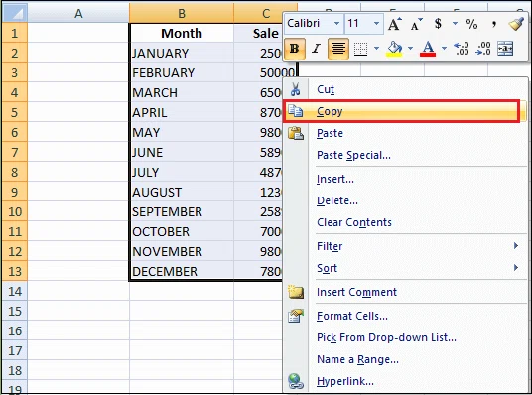The height and width of the screenshot is (395, 532).
Task: Click the OCTOBER cell
Action: [x=182, y=231]
